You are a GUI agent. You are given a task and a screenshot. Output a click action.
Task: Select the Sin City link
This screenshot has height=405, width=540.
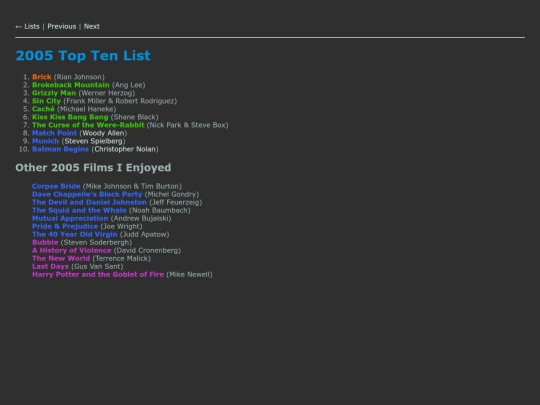pyautogui.click(x=46, y=101)
